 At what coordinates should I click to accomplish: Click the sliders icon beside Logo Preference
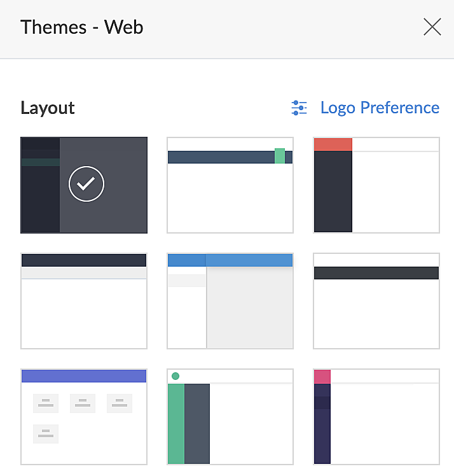pyautogui.click(x=299, y=108)
